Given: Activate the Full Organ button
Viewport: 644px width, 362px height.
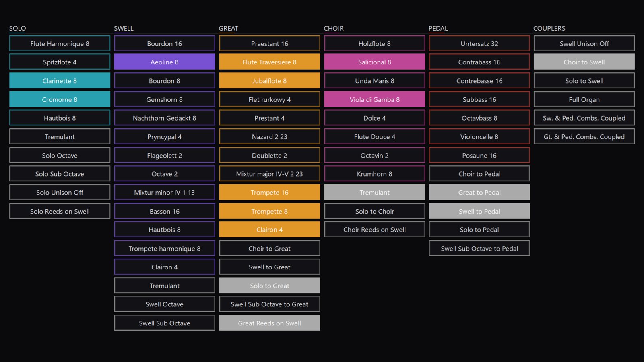Looking at the screenshot, I should point(584,99).
